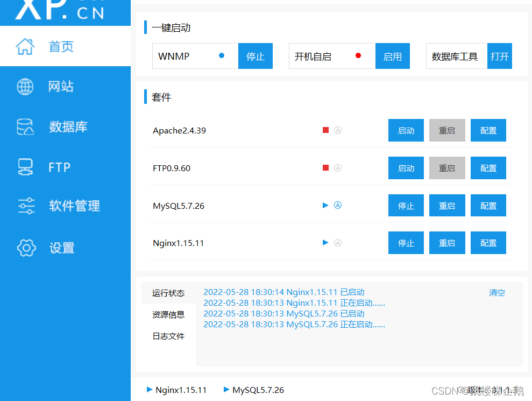Image resolution: width=532 pixels, height=401 pixels.
Task: Select log line 18:30:13 MySQL5.7.26 已启动
Action: 283,313
